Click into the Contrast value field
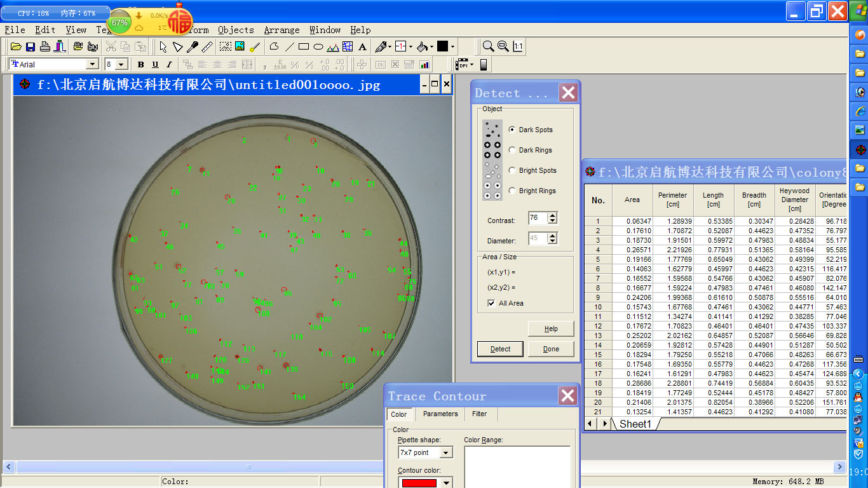The height and width of the screenshot is (488, 868). pyautogui.click(x=537, y=218)
